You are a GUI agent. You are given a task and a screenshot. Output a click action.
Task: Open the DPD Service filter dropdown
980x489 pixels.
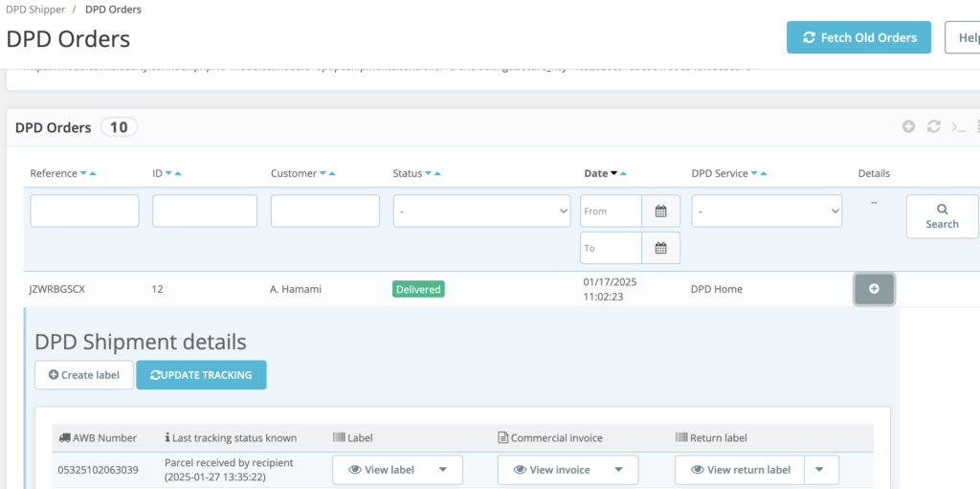[767, 211]
